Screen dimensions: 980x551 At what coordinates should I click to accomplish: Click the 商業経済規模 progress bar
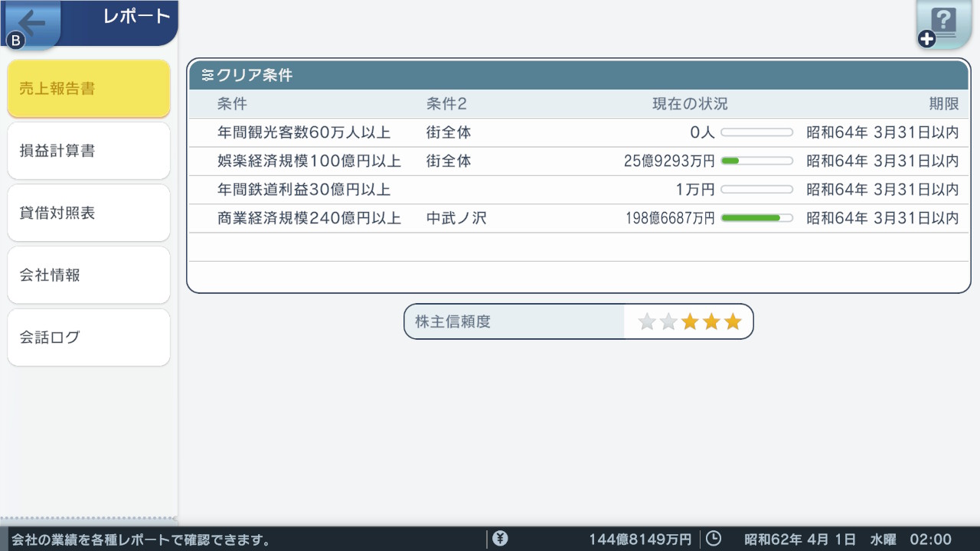757,218
